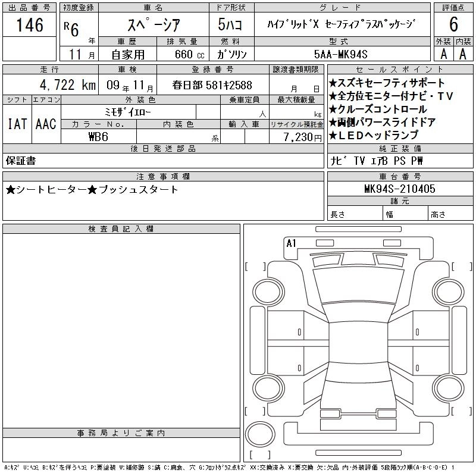
Task: Select the usage history 自家用
Action: 128,55
